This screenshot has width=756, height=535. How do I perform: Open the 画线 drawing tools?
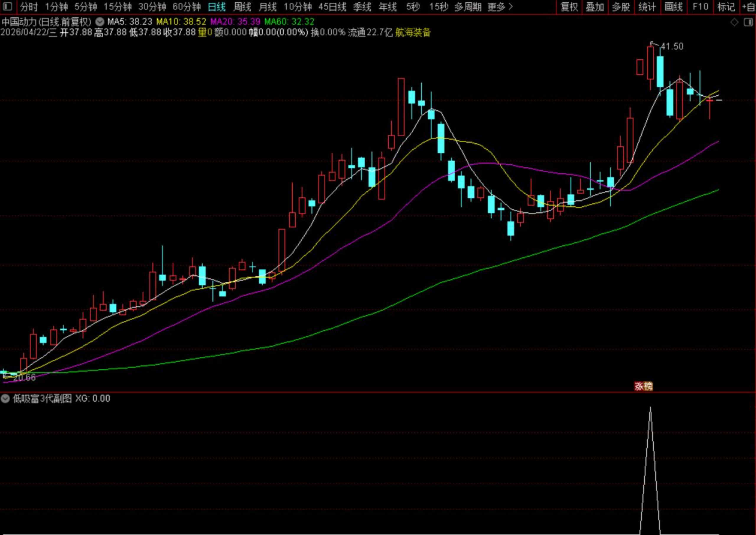click(673, 7)
